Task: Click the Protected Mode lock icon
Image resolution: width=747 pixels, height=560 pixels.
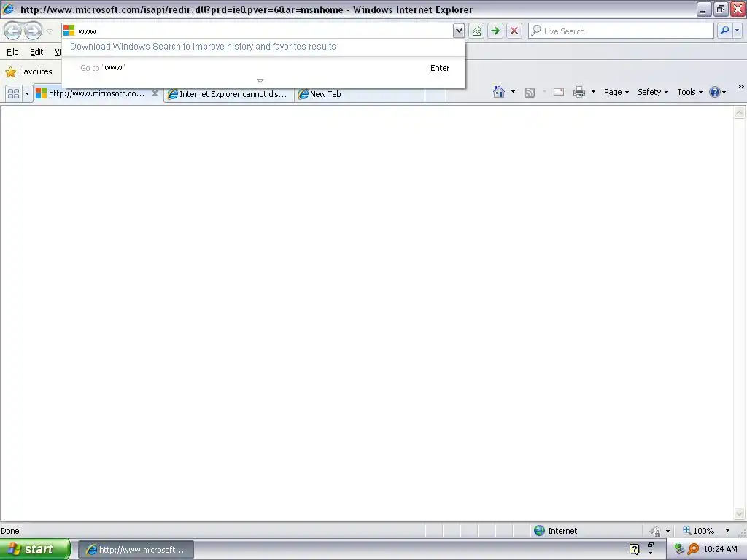Action: [x=656, y=531]
